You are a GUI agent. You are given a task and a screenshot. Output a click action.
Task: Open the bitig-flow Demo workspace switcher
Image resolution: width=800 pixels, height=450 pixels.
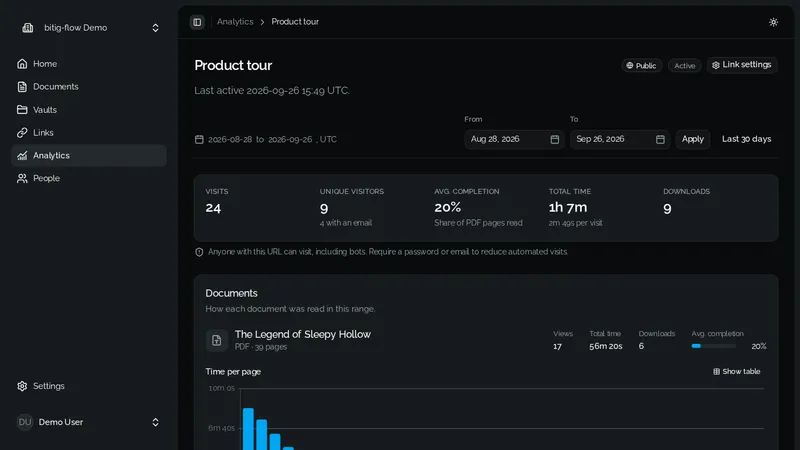(89, 28)
